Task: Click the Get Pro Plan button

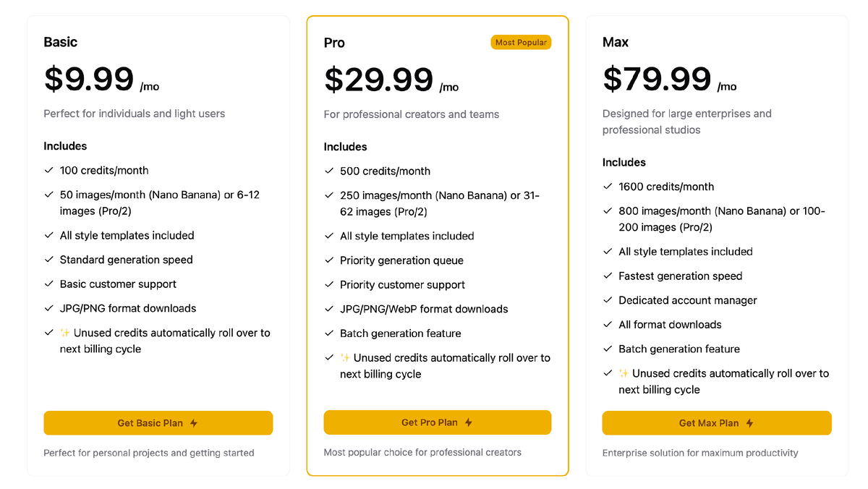Action: coord(437,422)
